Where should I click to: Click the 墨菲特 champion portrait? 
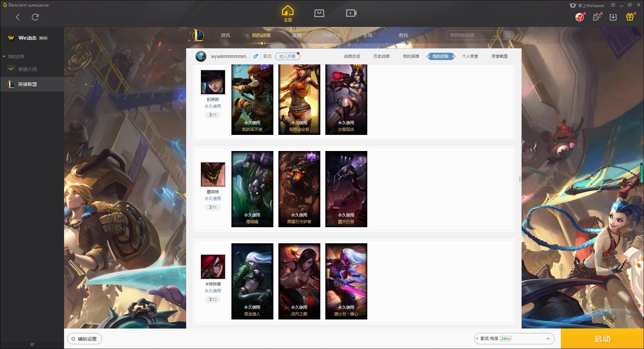point(213,174)
